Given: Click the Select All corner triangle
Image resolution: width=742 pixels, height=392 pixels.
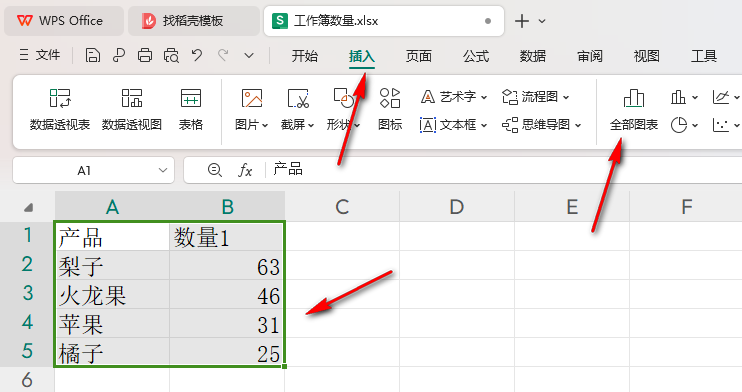Looking at the screenshot, I should point(28,207).
